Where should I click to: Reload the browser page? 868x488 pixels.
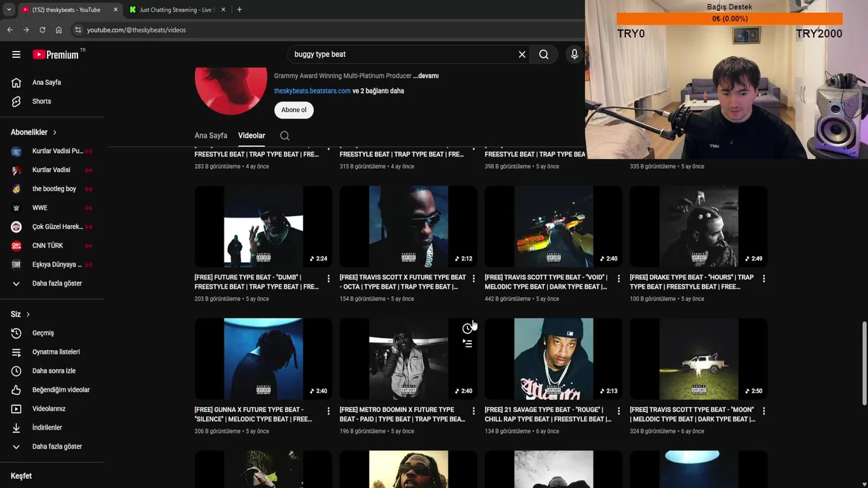[42, 30]
